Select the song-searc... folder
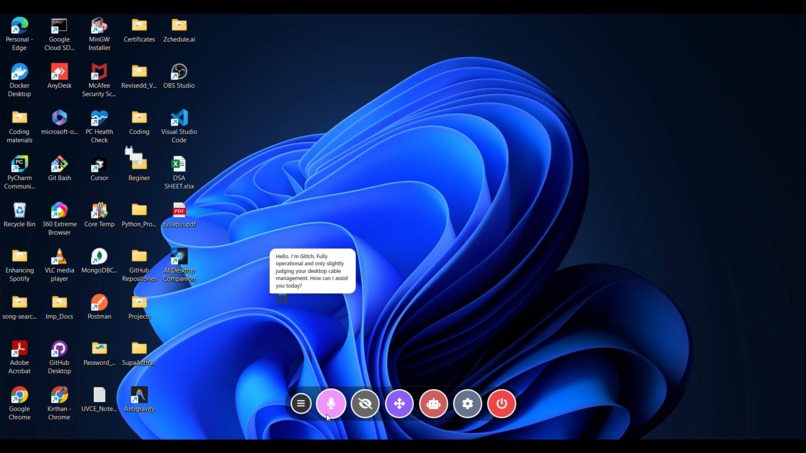This screenshot has width=806, height=453. coord(19,307)
